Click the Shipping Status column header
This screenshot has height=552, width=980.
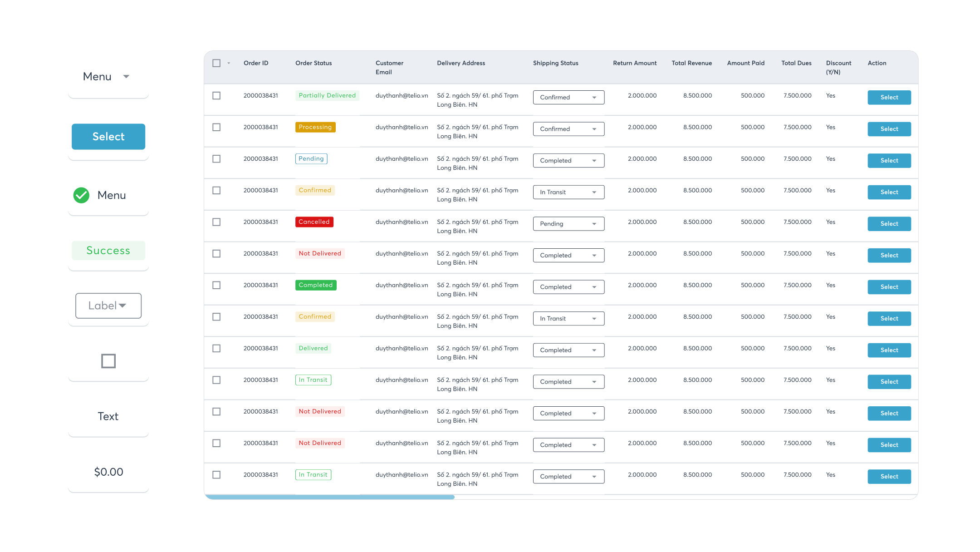point(555,63)
